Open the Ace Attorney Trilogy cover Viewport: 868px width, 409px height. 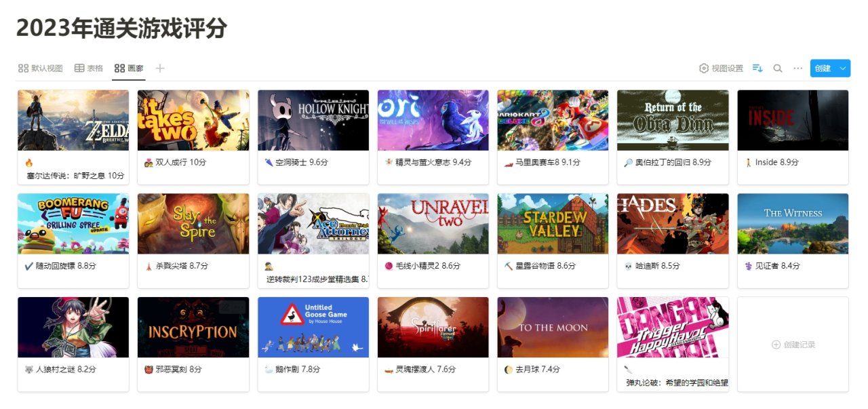pyautogui.click(x=313, y=224)
